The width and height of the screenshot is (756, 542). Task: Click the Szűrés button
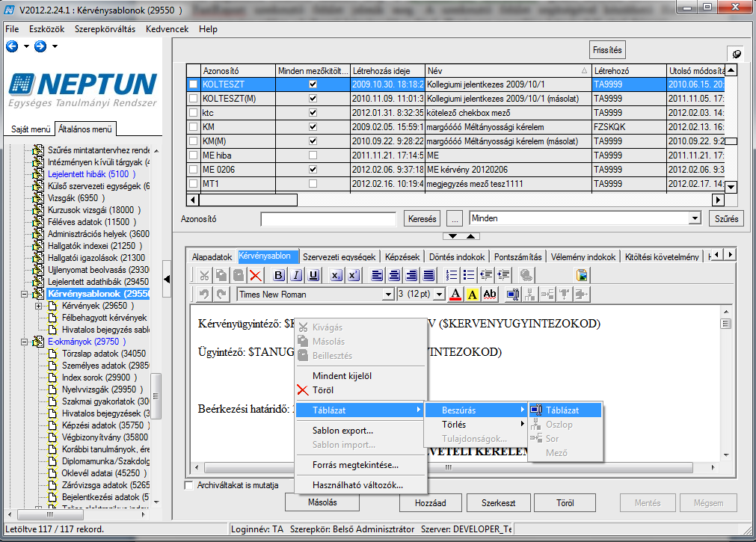pos(727,219)
